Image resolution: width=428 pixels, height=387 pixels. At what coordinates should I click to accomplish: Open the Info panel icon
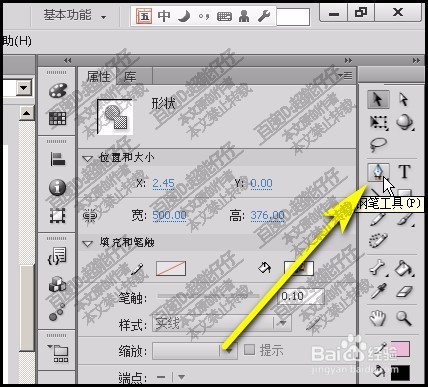[x=57, y=187]
